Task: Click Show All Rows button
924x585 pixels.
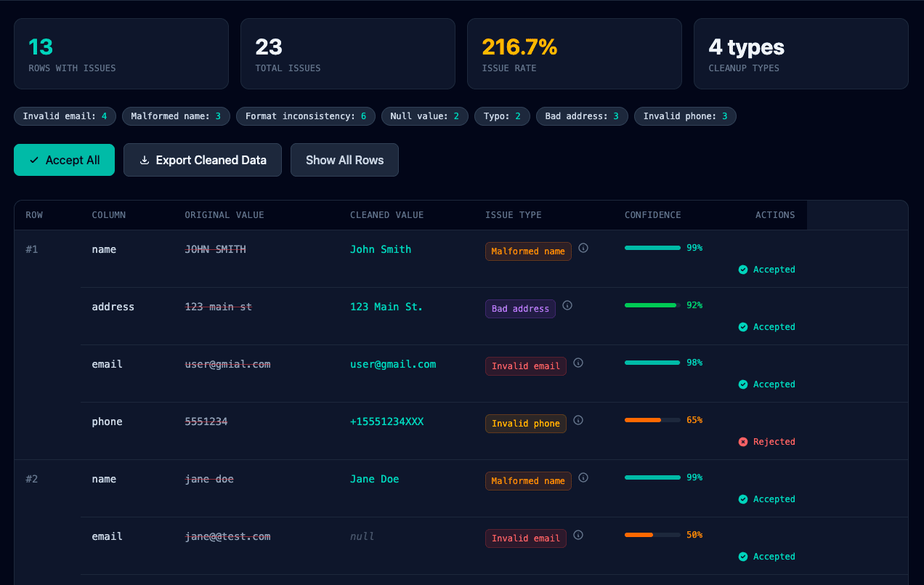Action: click(344, 160)
